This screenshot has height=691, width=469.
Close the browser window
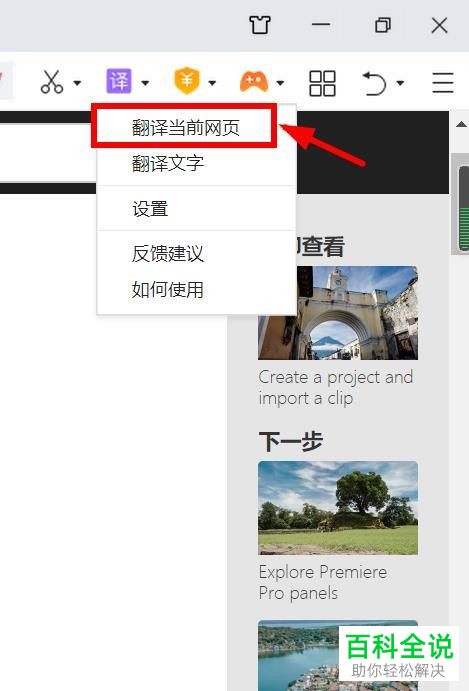(x=439, y=26)
